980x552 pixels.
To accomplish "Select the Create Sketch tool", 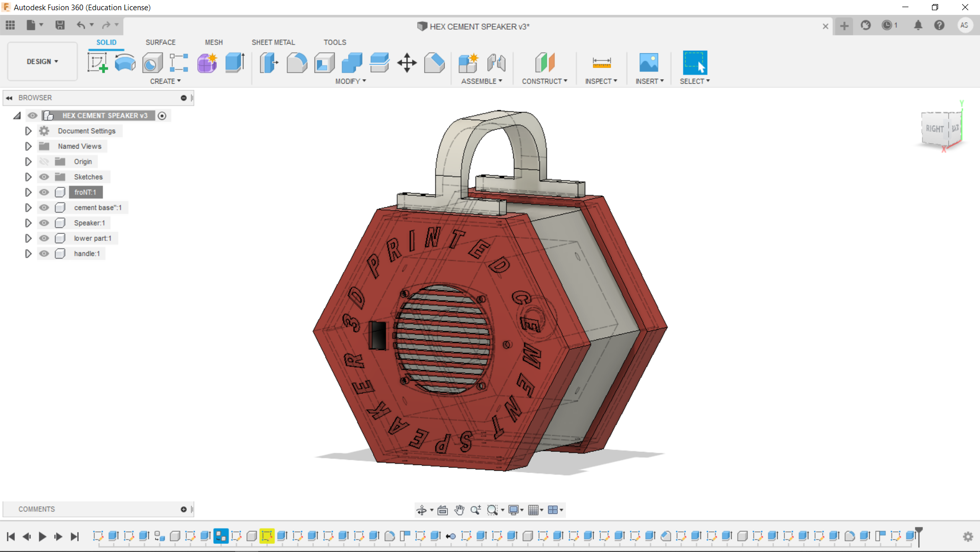I will [x=97, y=63].
